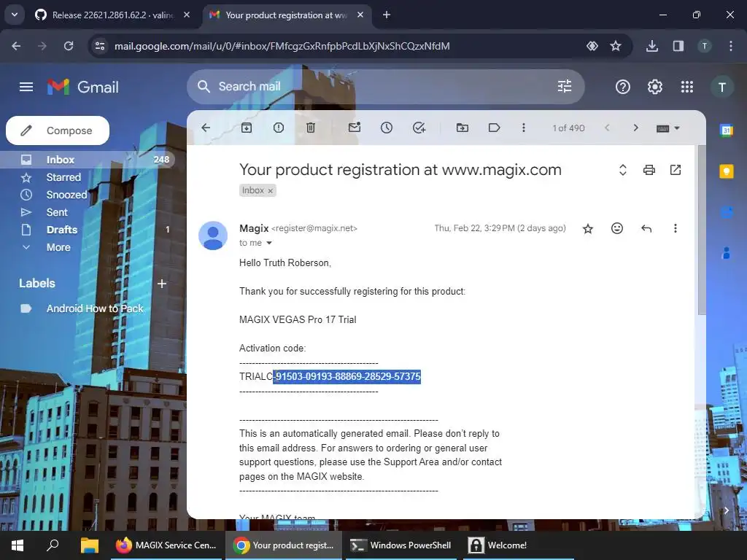Expand More in left sidebar
Viewport: 747px width, 560px height.
58,247
